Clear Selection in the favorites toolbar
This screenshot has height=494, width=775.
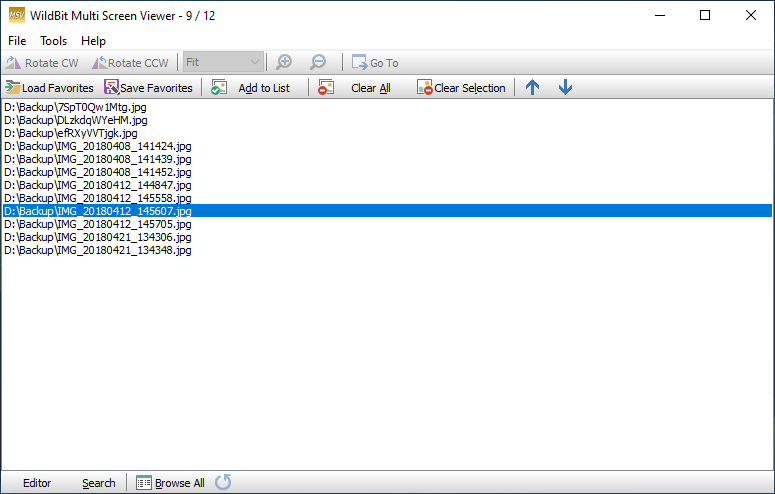click(x=461, y=88)
